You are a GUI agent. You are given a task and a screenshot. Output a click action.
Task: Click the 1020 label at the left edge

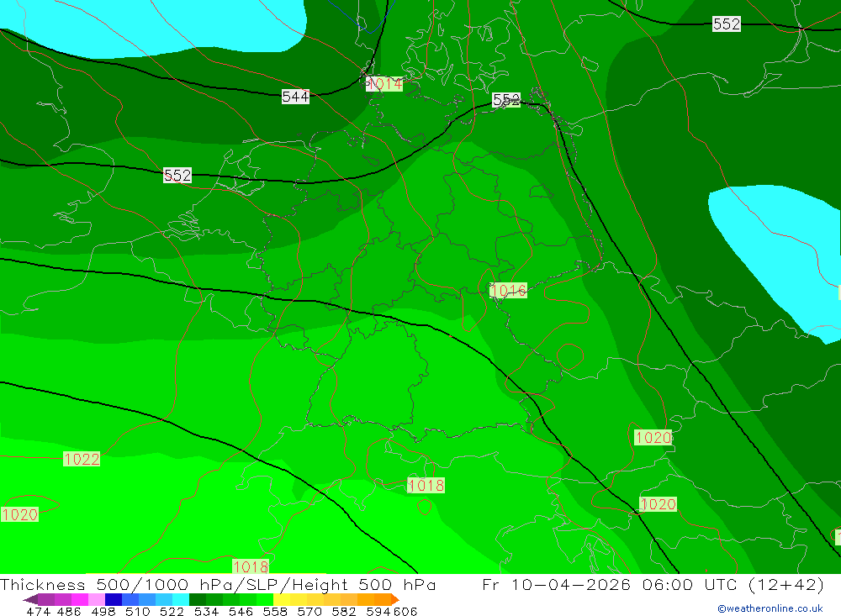tap(20, 514)
